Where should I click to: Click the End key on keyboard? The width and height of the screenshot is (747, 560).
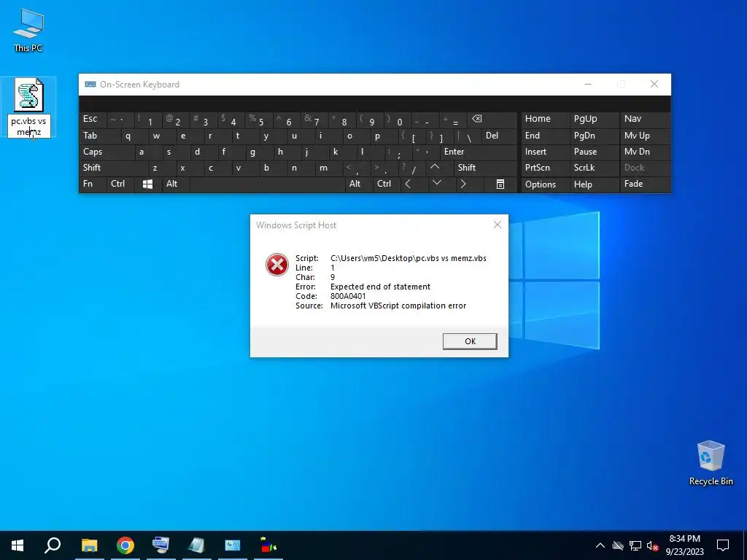click(x=545, y=136)
